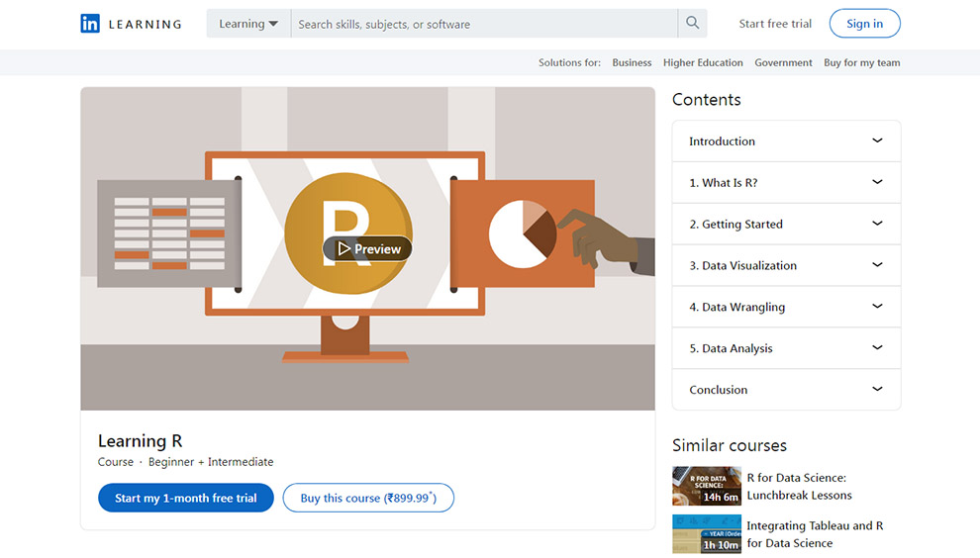The width and height of the screenshot is (980, 558).
Task: Click the '3. Data Visualization' label
Action: tap(743, 265)
